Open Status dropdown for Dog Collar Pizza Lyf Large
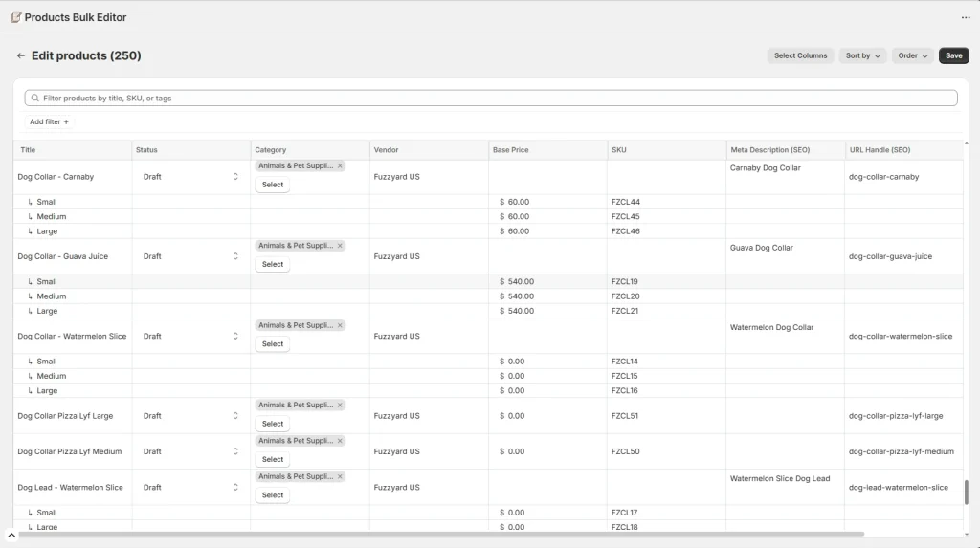980x548 pixels. pos(190,415)
